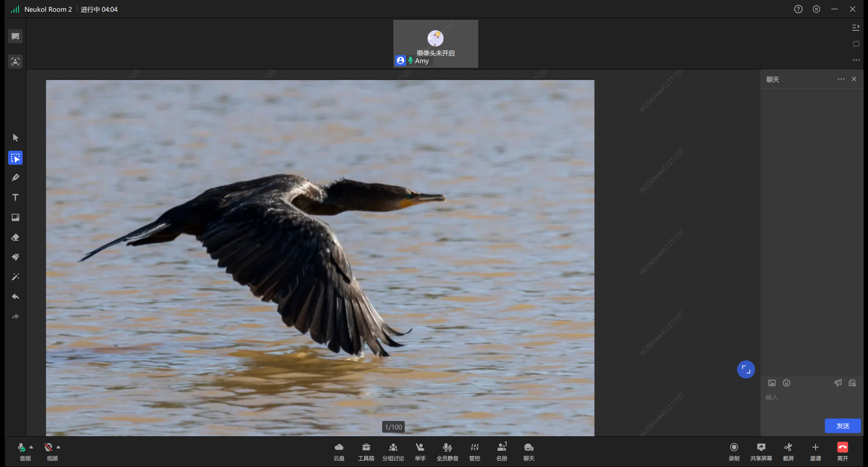Open chat panel more options menu
The height and width of the screenshot is (467, 868).
pyautogui.click(x=841, y=79)
